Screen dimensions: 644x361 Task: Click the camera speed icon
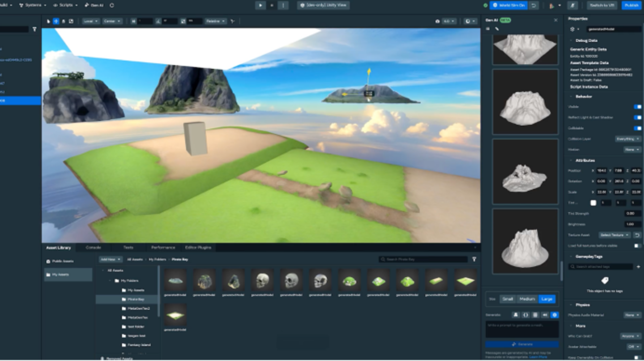click(437, 21)
